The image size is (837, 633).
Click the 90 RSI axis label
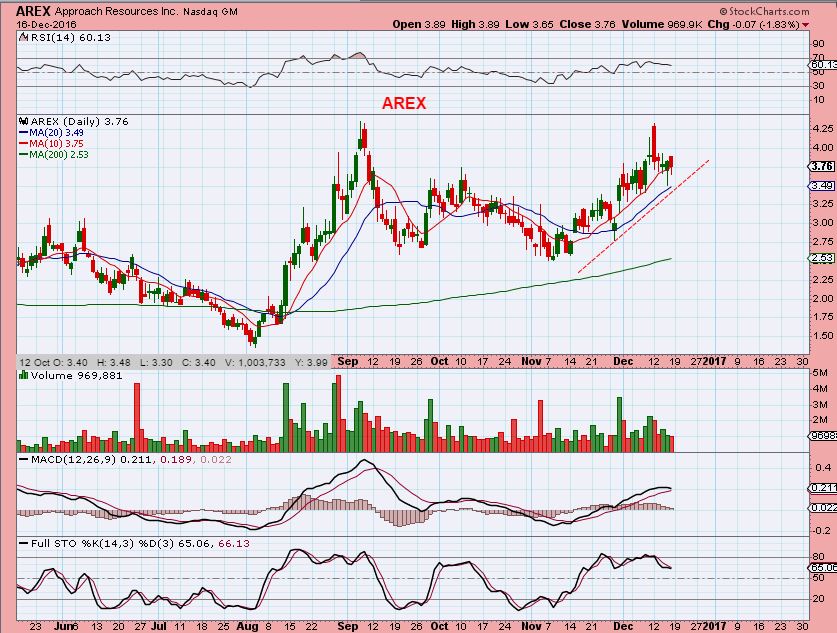click(818, 44)
